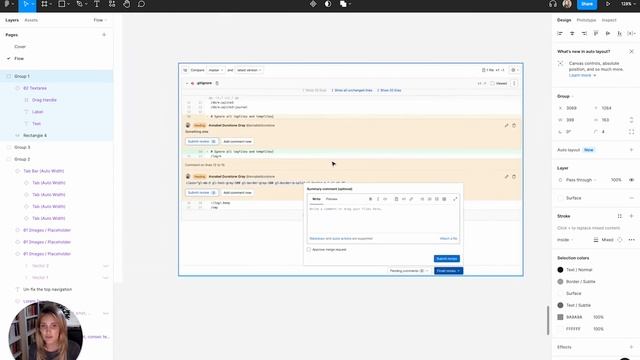Select the Rectangle shape tool
This screenshot has width=640, height=360.
pyautogui.click(x=62, y=4)
